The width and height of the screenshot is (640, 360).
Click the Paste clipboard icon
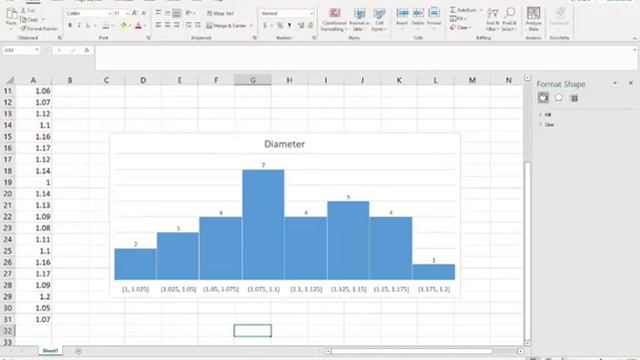(11, 14)
